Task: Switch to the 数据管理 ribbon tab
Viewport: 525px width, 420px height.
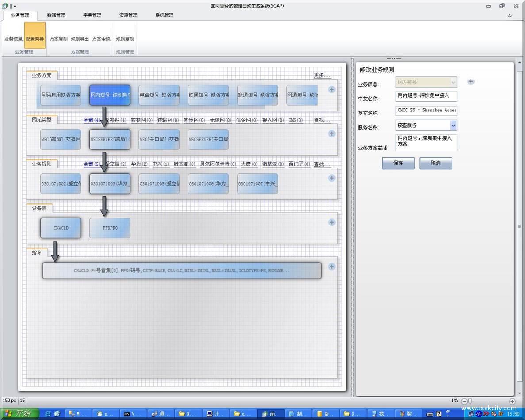Action: coord(56,15)
